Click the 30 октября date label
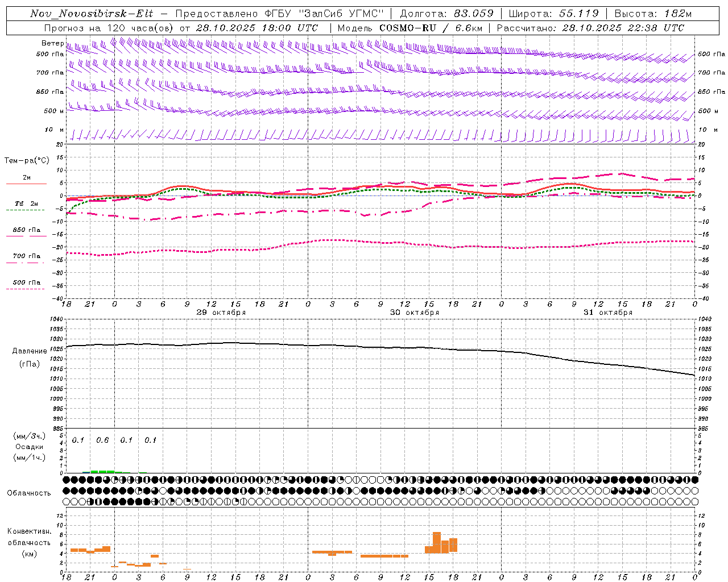 coord(415,313)
